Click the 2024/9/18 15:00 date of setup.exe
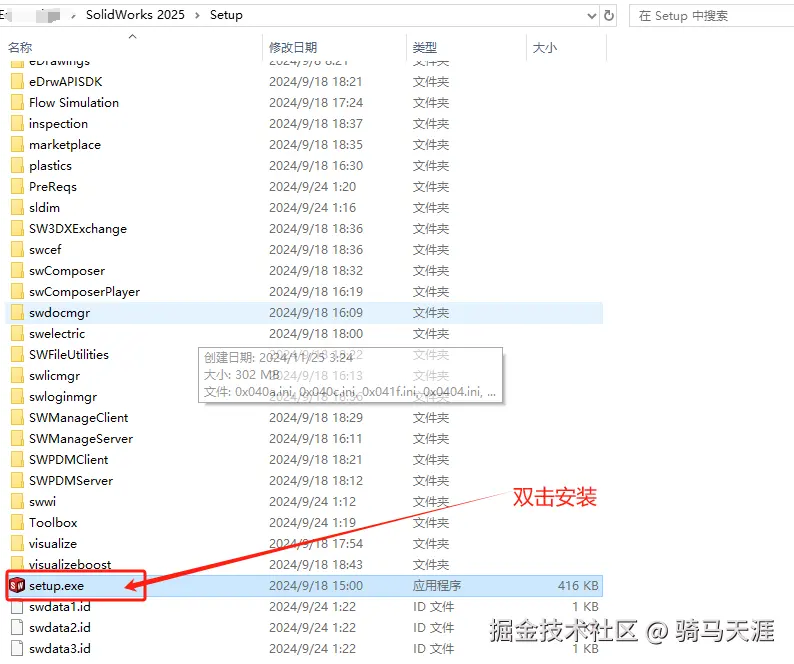Screen dimensions: 794x664 click(x=316, y=586)
